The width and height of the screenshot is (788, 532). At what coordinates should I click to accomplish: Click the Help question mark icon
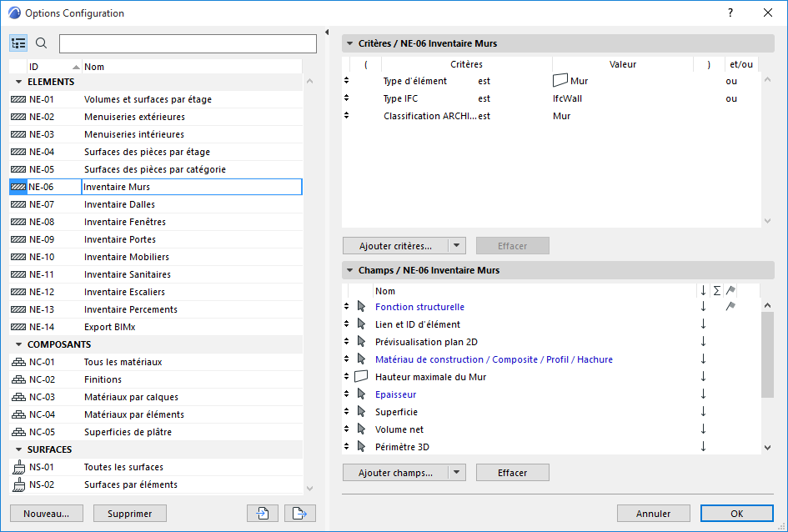click(730, 13)
